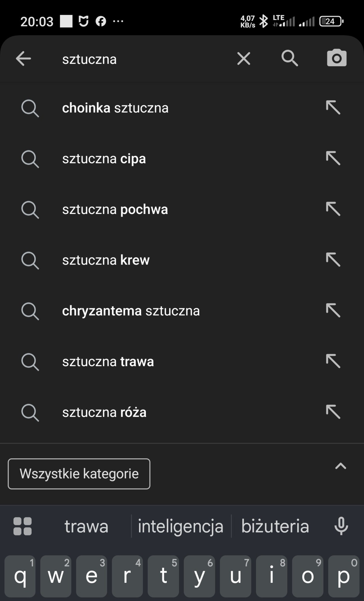Tap keyboard prediction 'trawa'
Screen dimensions: 364x601
[86, 526]
